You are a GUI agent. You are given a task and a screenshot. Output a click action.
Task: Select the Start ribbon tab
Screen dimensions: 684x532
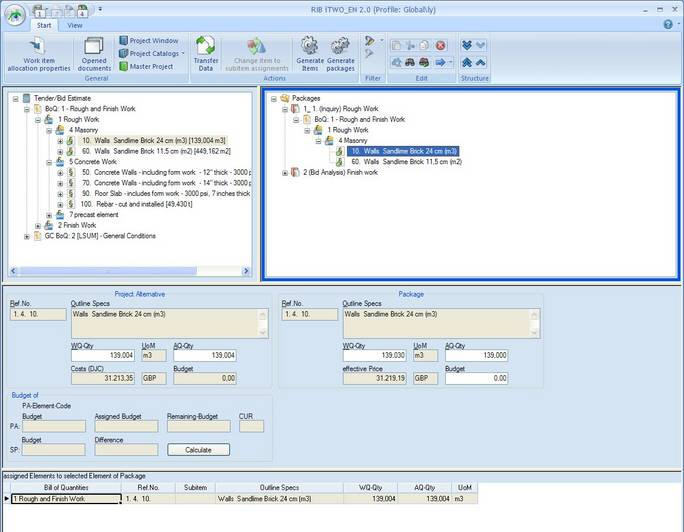click(x=46, y=25)
